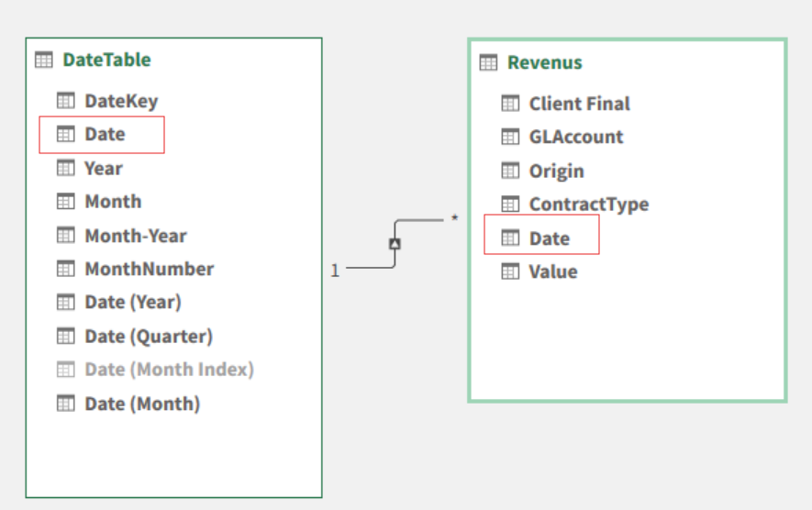Click the column icon beside Date (Month)
This screenshot has width=812, height=510.
(66, 404)
